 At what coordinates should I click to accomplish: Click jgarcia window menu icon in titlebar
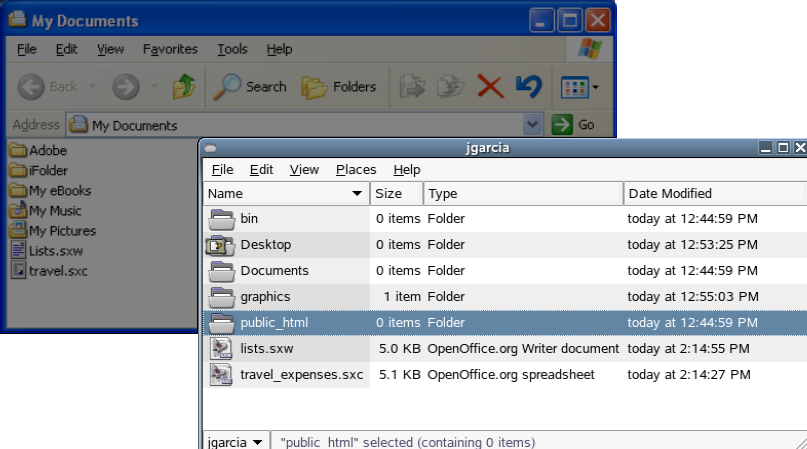(x=210, y=149)
